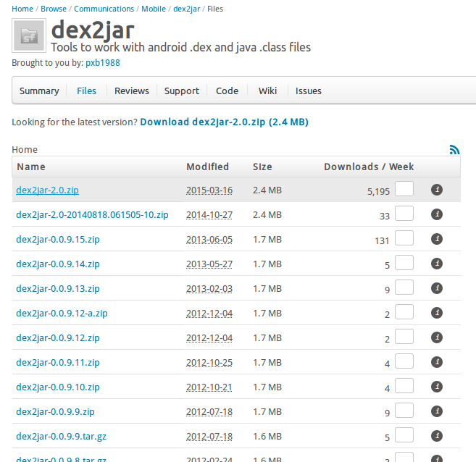476x462 pixels.
Task: Click the 5,195 downloads count
Action: 378,191
